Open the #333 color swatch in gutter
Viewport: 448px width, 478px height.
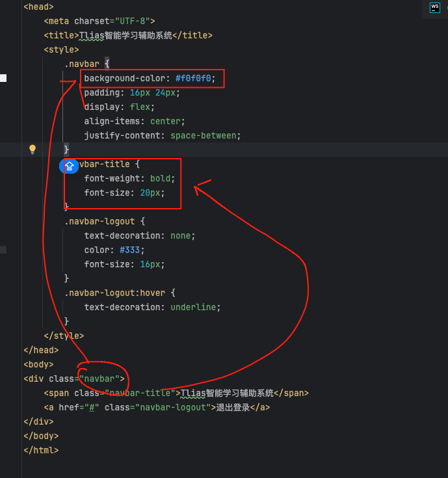[x=3, y=250]
